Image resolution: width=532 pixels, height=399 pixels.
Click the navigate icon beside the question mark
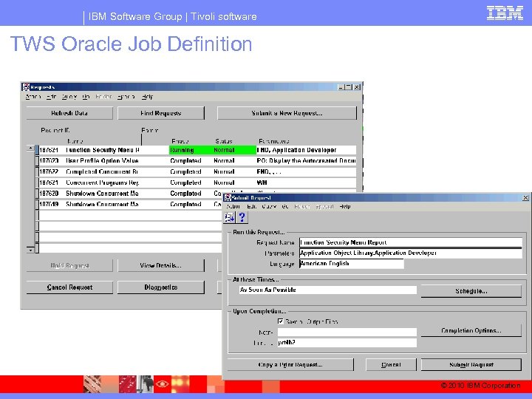point(230,217)
